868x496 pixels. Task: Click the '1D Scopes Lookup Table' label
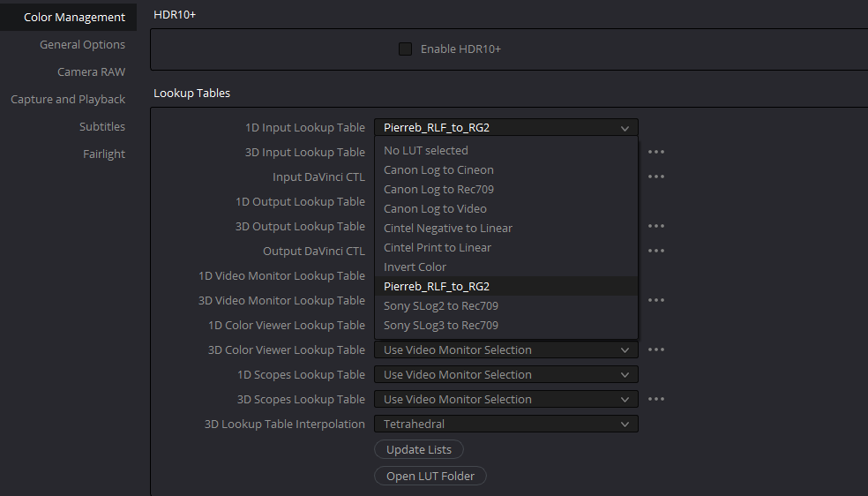coord(301,375)
